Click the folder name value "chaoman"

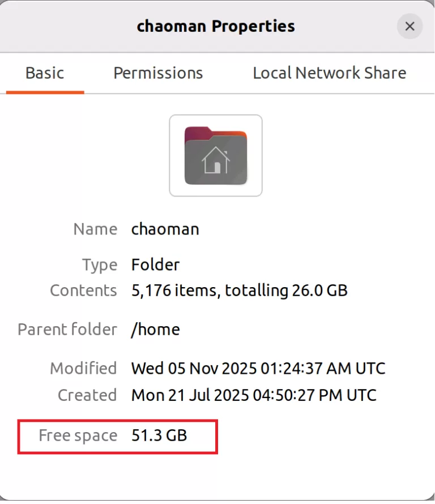165,229
